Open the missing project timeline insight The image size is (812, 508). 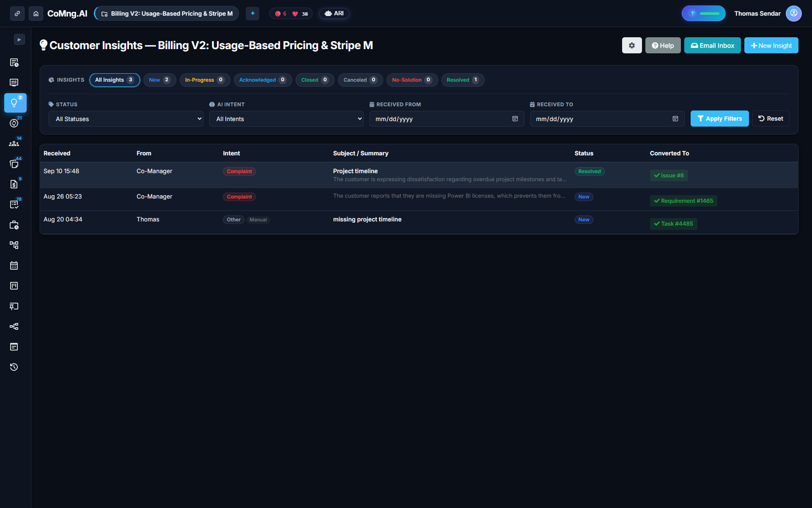[x=367, y=219]
